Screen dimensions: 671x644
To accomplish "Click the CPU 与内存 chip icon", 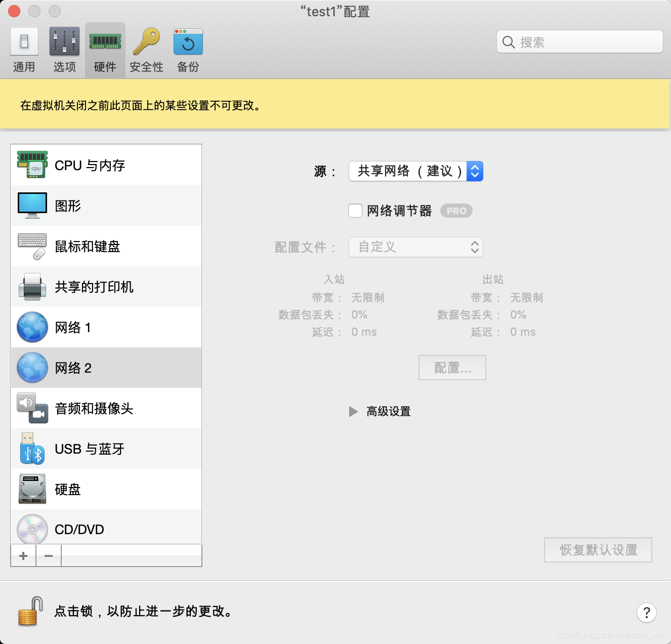I will [x=32, y=165].
